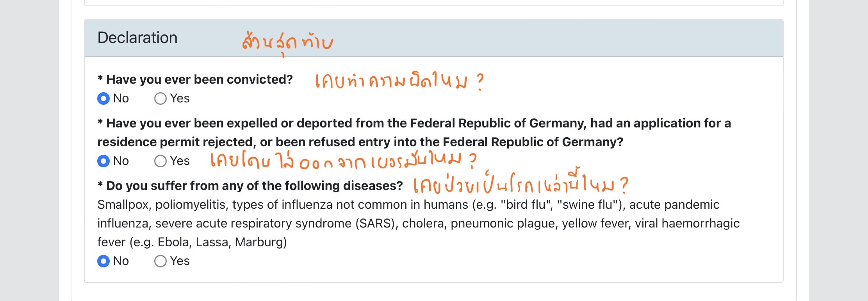Click the "Have you ever been convicted?" label
This screenshot has width=868, height=301.
[x=199, y=80]
